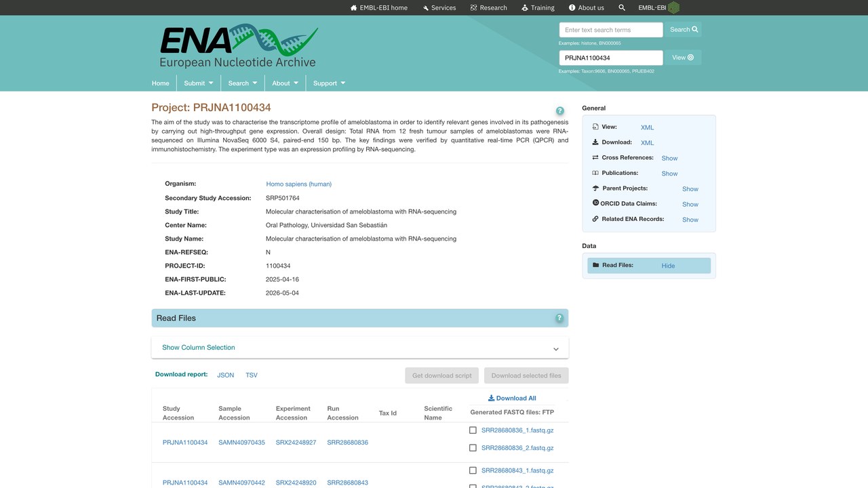
Task: Open the Submit dropdown menu
Action: click(199, 83)
